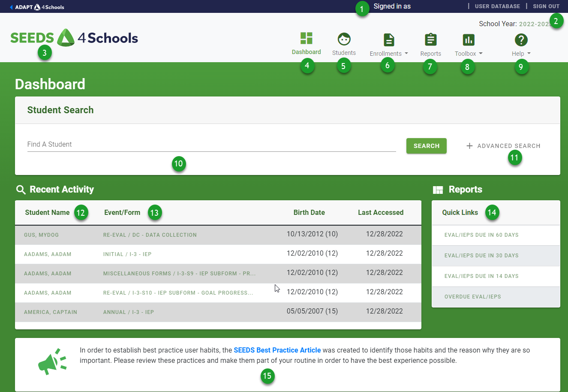This screenshot has width=568, height=392.
Task: Click birth date 05/05/2007 (15)
Action: (312, 311)
